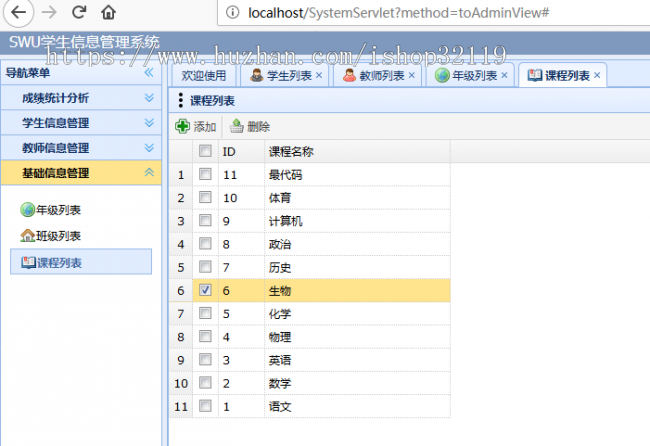Click the 数学 course name cell
The height and width of the screenshot is (446, 650).
point(357,383)
